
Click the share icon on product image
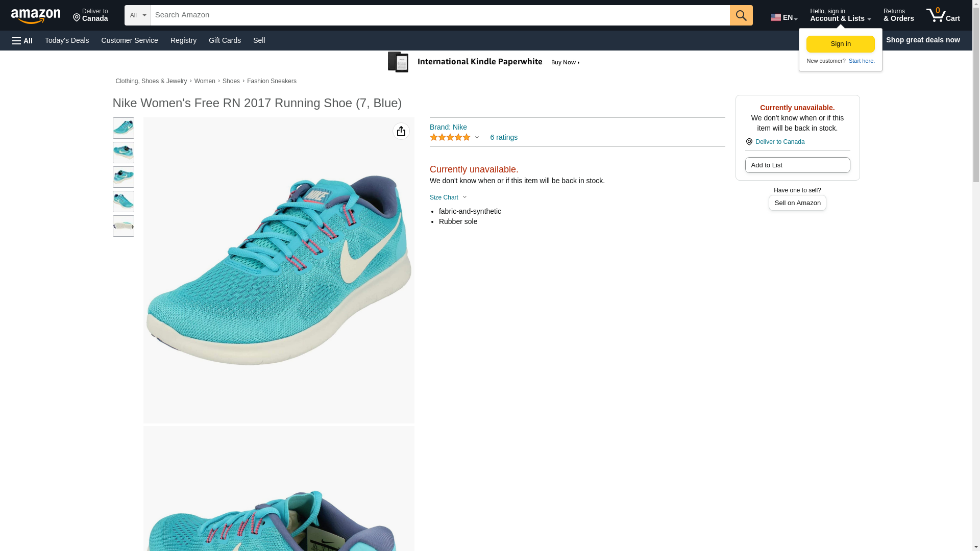point(401,132)
